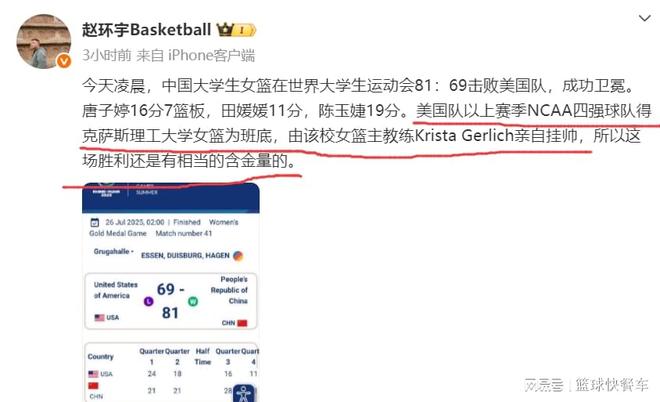Click the green W winner badge
The height and width of the screenshot is (402, 660).
[x=193, y=301]
